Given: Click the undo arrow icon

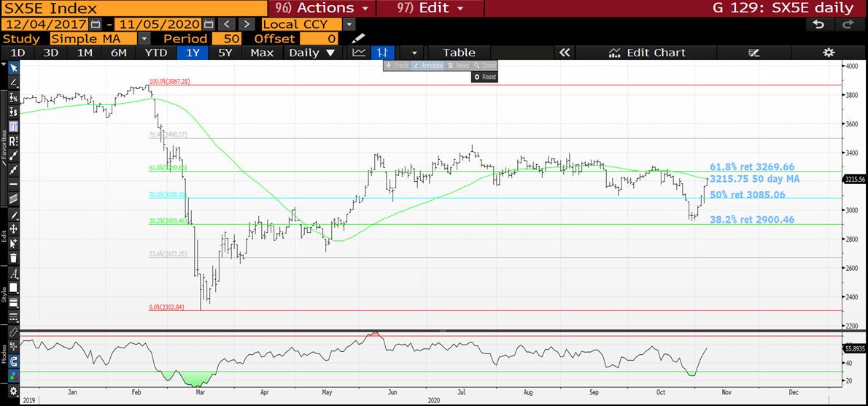Looking at the screenshot, I should coord(818,24).
